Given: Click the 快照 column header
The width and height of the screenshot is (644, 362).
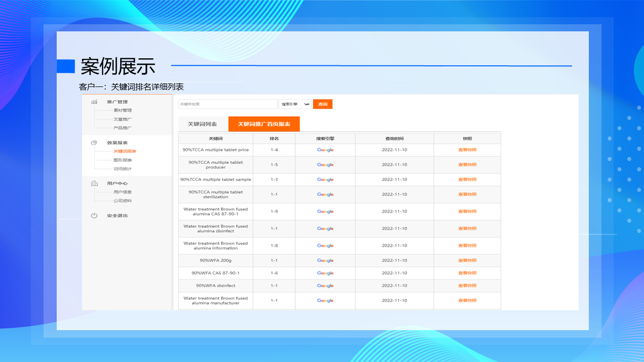Looking at the screenshot, I should [x=467, y=138].
